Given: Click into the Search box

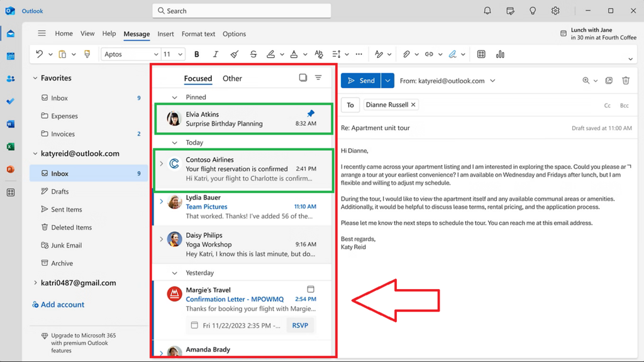Looking at the screenshot, I should (x=241, y=11).
